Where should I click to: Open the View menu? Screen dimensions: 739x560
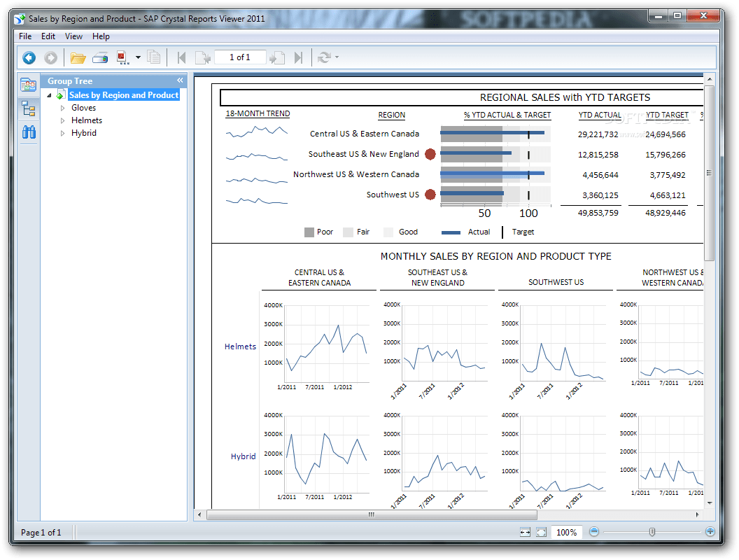click(x=73, y=36)
